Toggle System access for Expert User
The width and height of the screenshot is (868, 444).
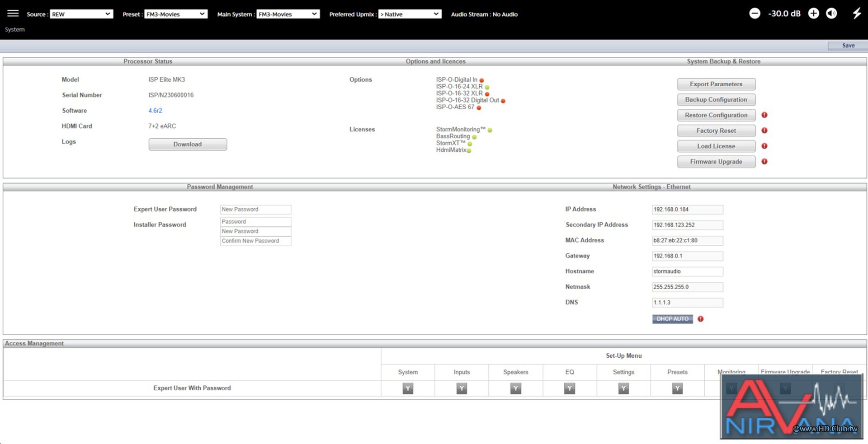(408, 388)
